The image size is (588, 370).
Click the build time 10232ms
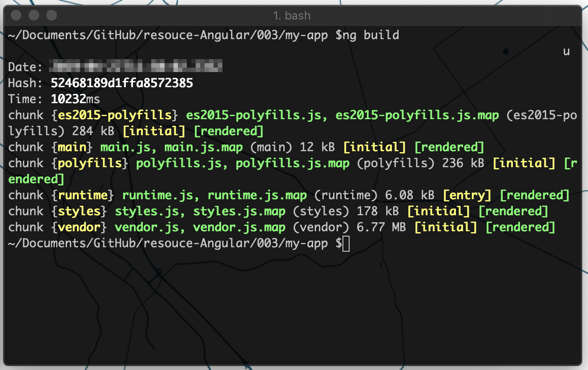tap(76, 99)
